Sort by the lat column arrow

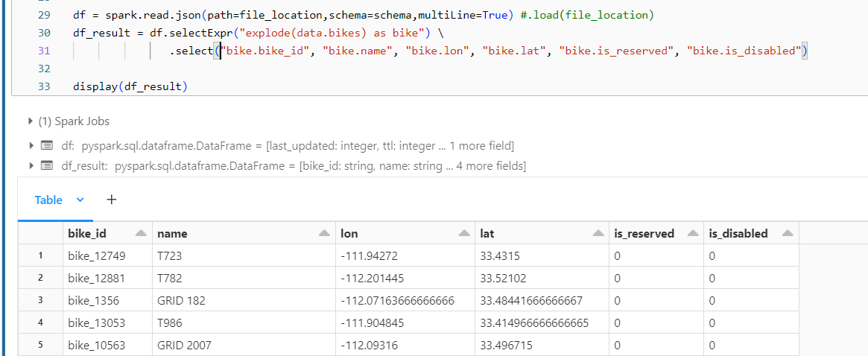click(x=598, y=234)
